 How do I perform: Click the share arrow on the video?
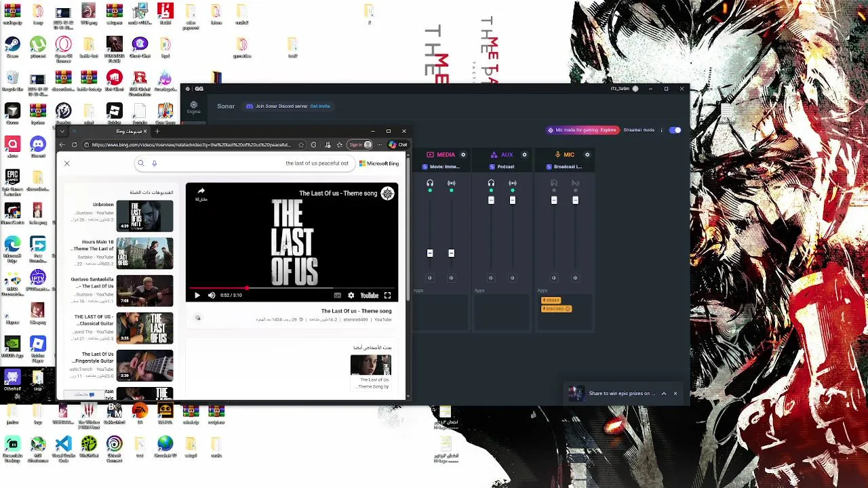[201, 192]
